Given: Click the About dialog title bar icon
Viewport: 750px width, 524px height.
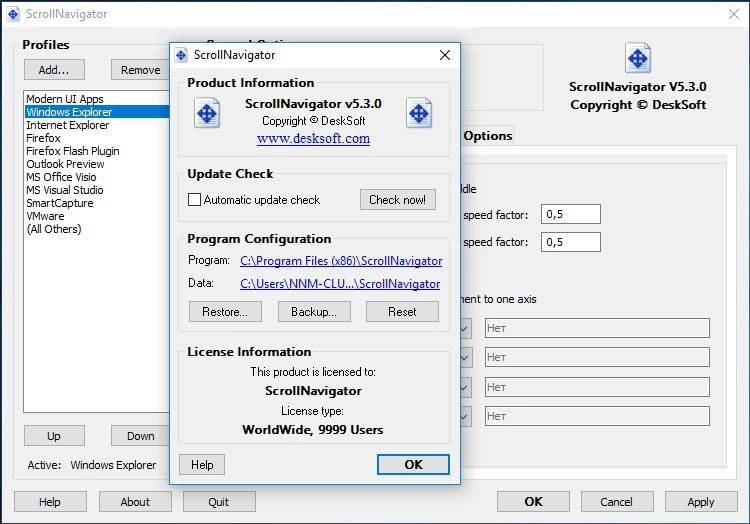Looking at the screenshot, I should (x=181, y=55).
